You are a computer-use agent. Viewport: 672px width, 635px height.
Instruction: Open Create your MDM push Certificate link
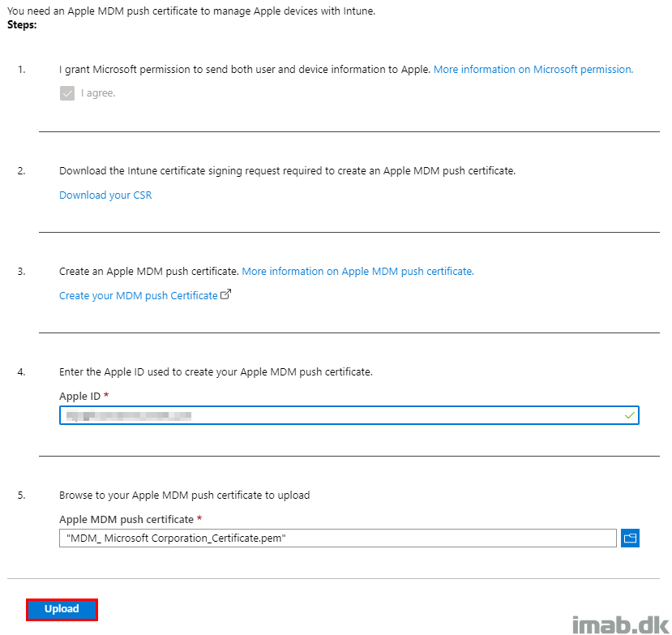point(139,296)
